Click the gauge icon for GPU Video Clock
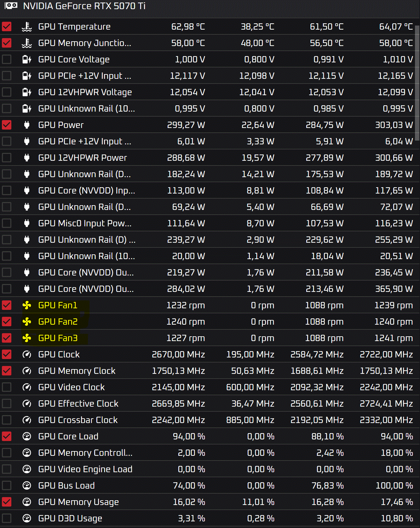The image size is (420, 528). click(27, 387)
